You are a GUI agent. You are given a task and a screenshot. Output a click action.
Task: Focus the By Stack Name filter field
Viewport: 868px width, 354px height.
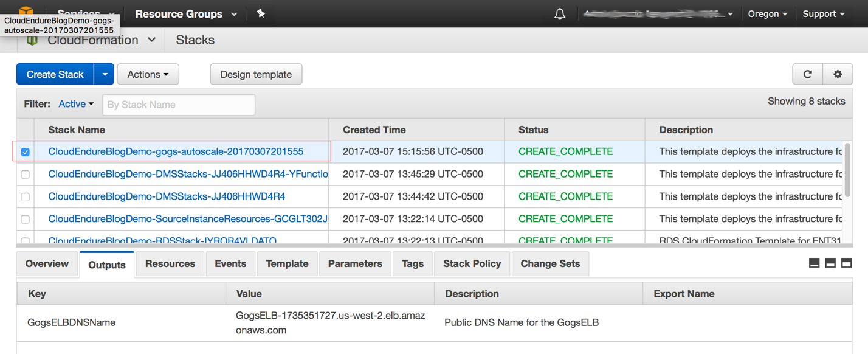pyautogui.click(x=179, y=105)
